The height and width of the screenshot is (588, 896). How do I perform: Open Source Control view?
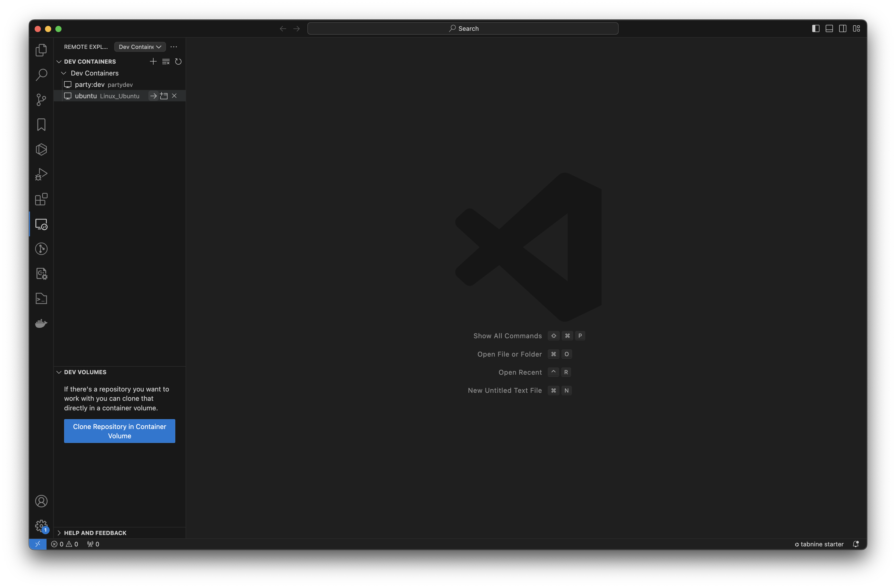[41, 100]
